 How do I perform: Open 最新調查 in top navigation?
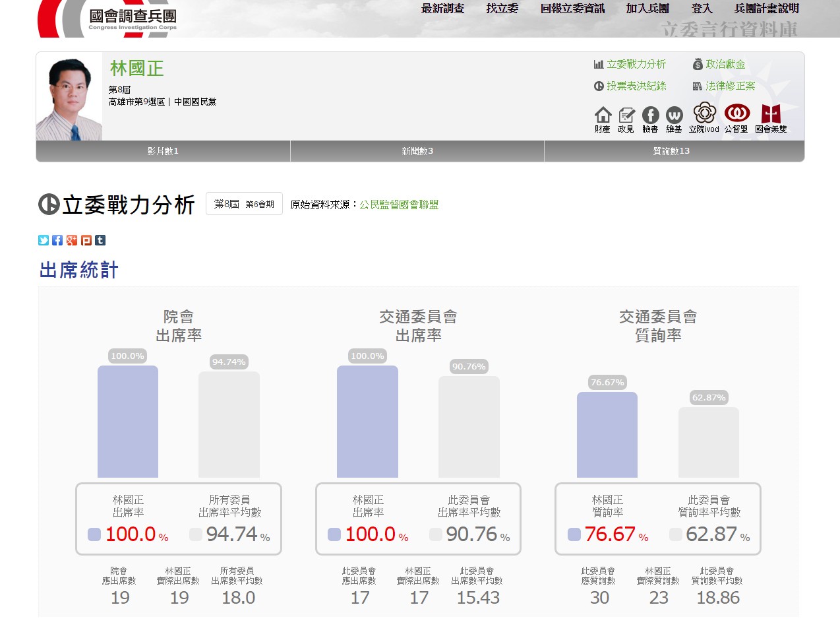click(x=442, y=9)
